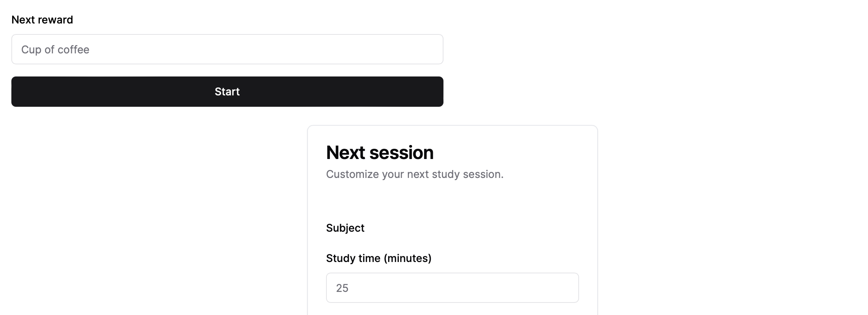Click the Next reward input field
The height and width of the screenshot is (315, 868).
coord(227,49)
